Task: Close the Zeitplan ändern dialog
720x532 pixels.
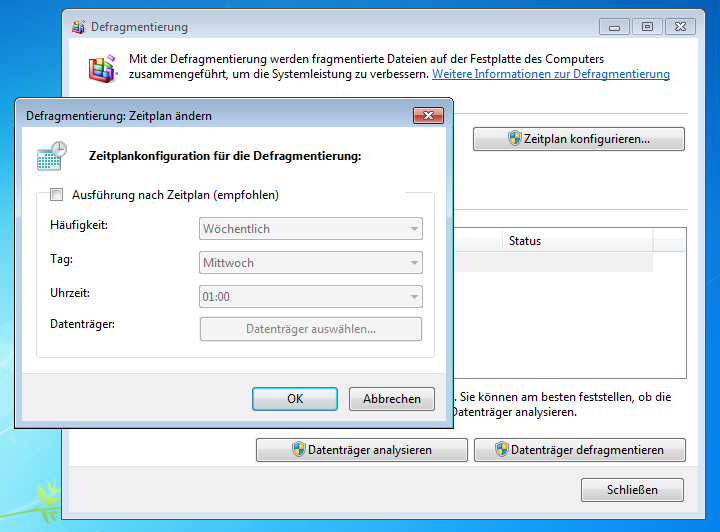Action: click(x=428, y=116)
